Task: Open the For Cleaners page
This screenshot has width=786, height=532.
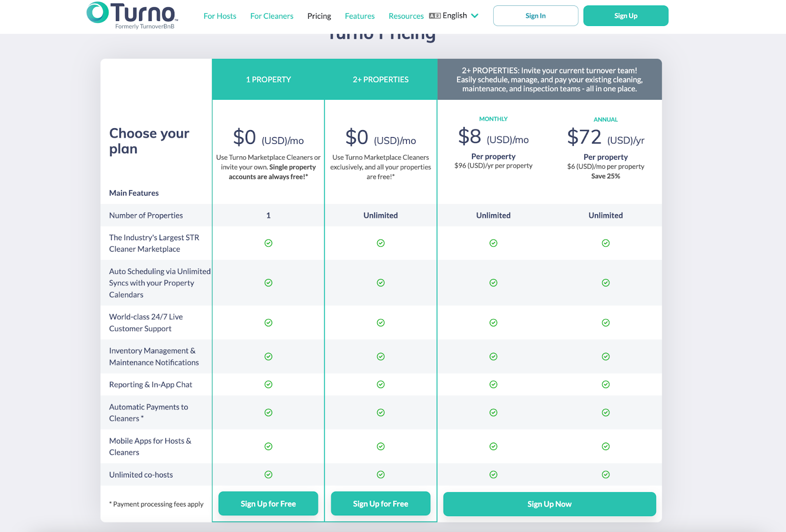Action: [x=272, y=15]
